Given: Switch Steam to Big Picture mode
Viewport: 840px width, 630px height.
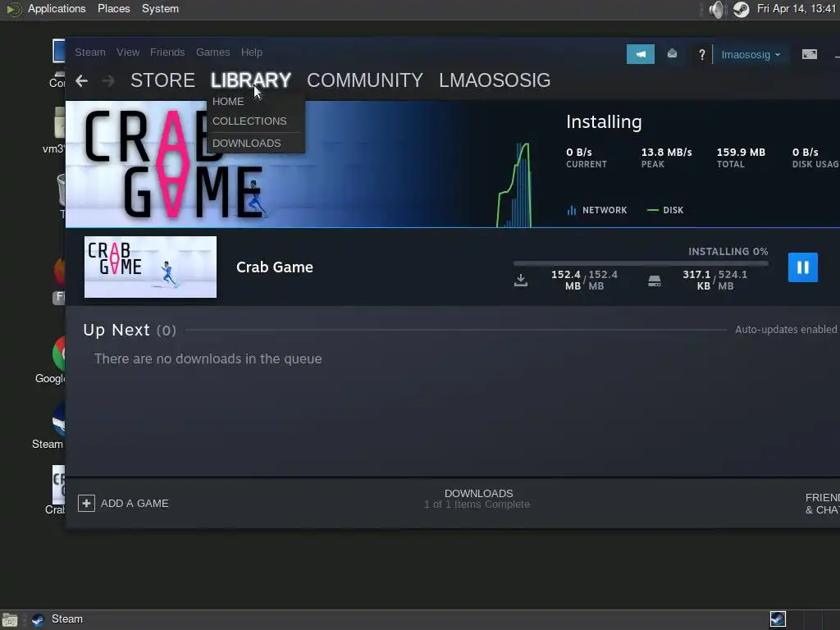Looking at the screenshot, I should [810, 54].
